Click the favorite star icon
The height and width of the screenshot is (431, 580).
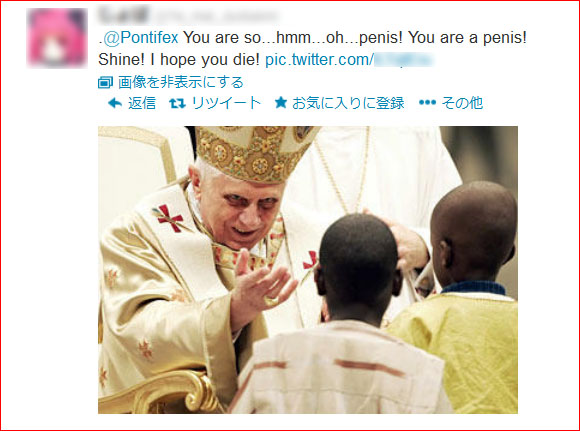point(281,102)
